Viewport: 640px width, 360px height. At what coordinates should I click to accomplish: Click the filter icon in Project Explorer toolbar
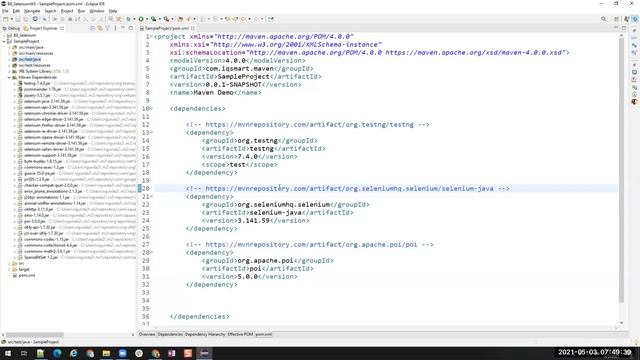coord(108,28)
